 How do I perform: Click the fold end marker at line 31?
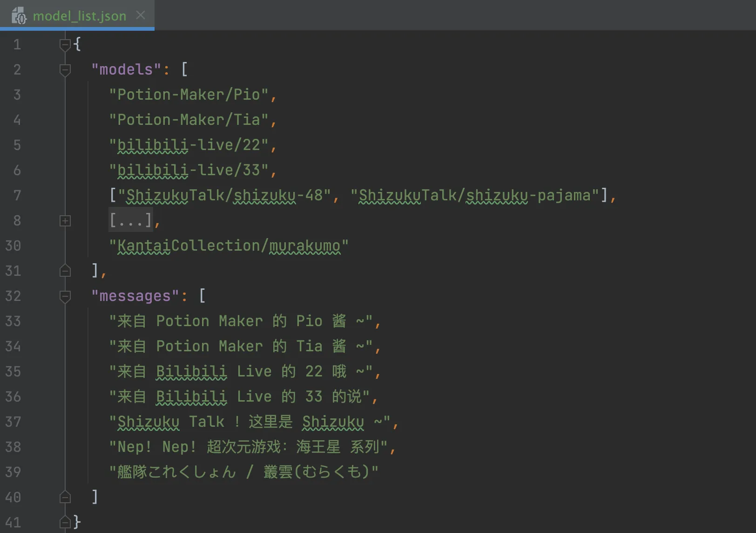click(x=65, y=271)
